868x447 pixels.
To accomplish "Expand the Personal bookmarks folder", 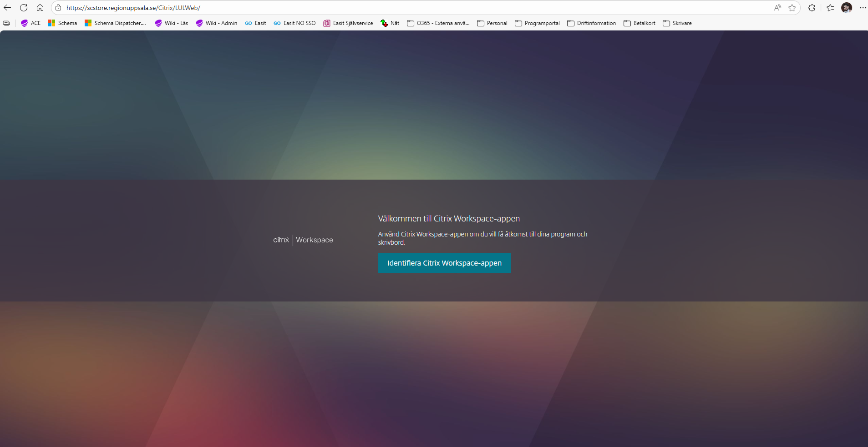I will [492, 23].
